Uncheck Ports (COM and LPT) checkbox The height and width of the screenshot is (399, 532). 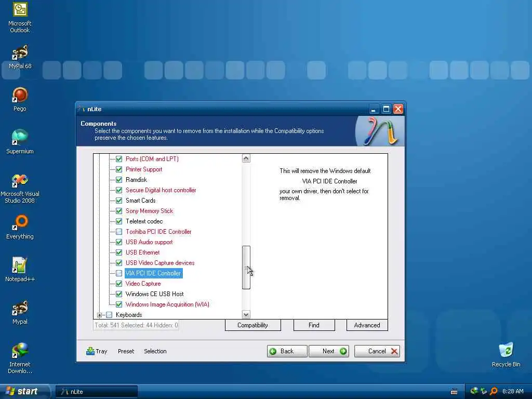pyautogui.click(x=119, y=159)
